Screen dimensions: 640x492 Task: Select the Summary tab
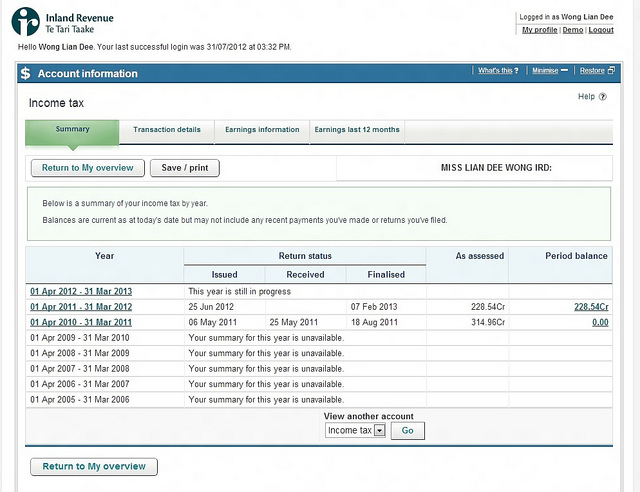coord(72,130)
